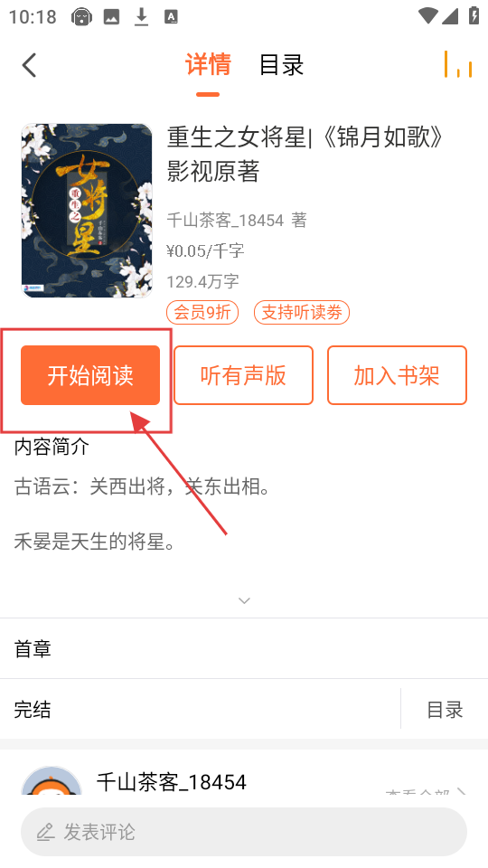Tap the headphone notification icon in status bar

click(81, 17)
